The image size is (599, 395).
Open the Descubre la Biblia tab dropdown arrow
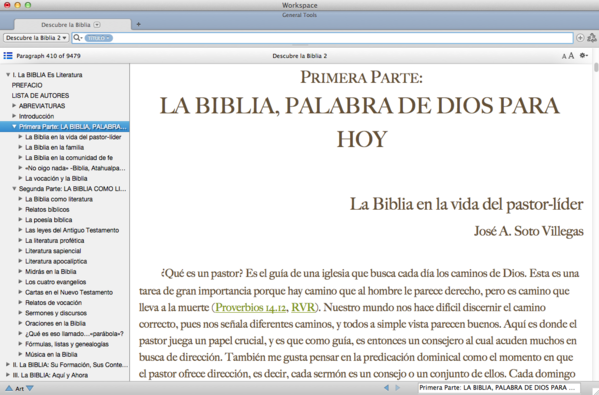(97, 24)
